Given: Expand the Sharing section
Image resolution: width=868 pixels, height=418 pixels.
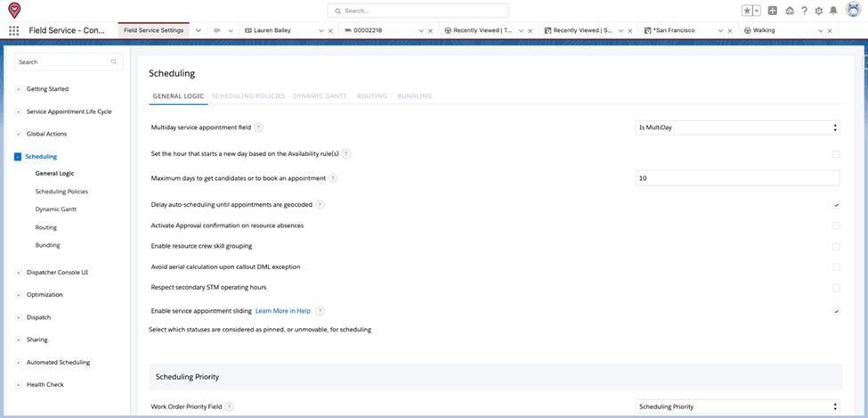Looking at the screenshot, I should click(x=19, y=340).
